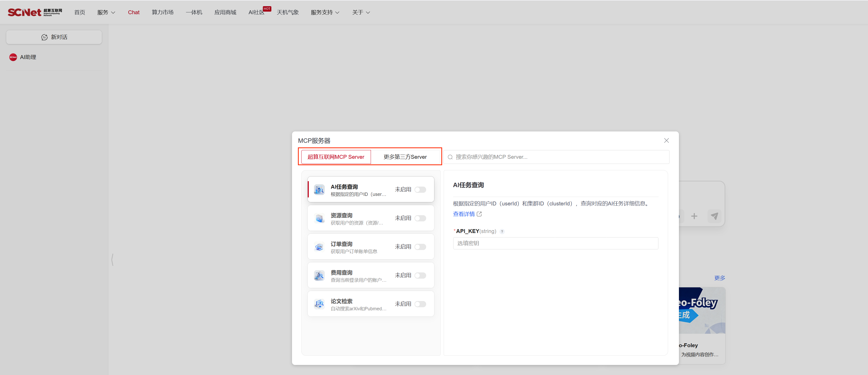868x375 pixels.
Task: Open the 服务支持 dropdown menu
Action: point(325,12)
